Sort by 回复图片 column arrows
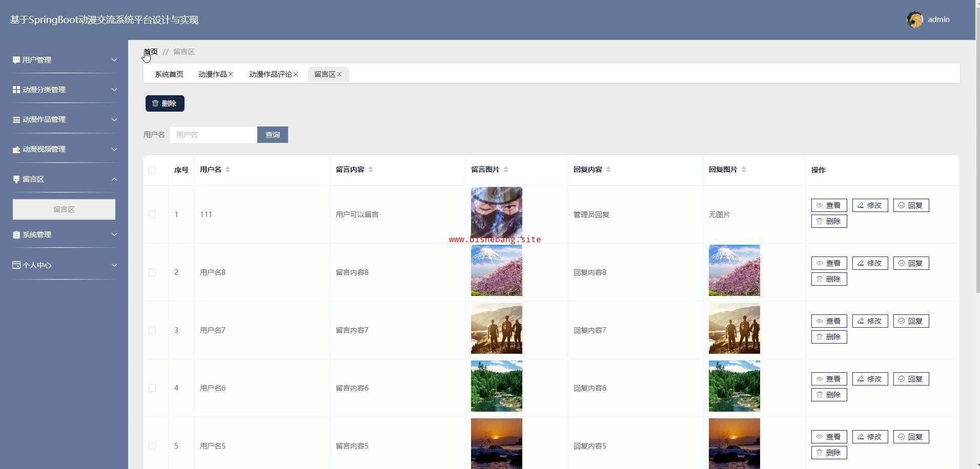 point(744,169)
